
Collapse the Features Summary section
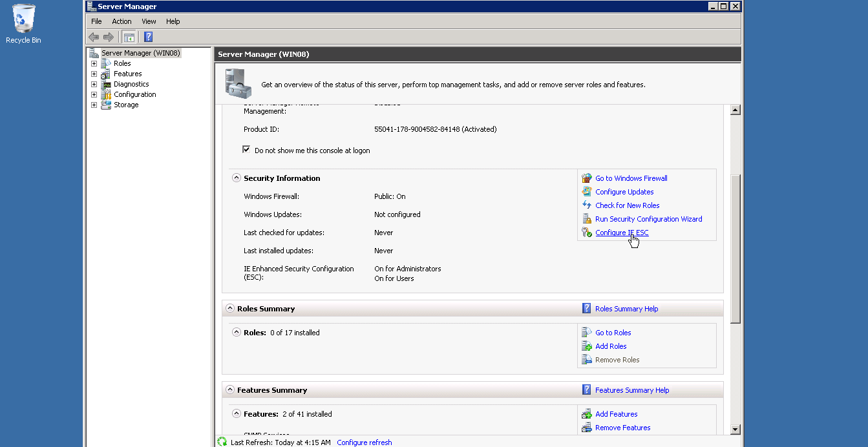pyautogui.click(x=230, y=390)
